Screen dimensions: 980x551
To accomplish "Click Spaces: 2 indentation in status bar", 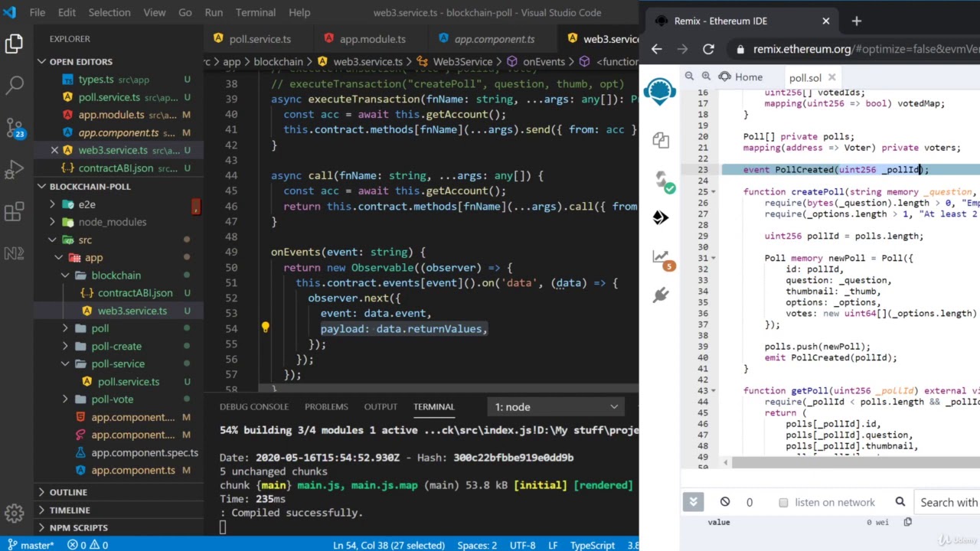I will point(477,545).
